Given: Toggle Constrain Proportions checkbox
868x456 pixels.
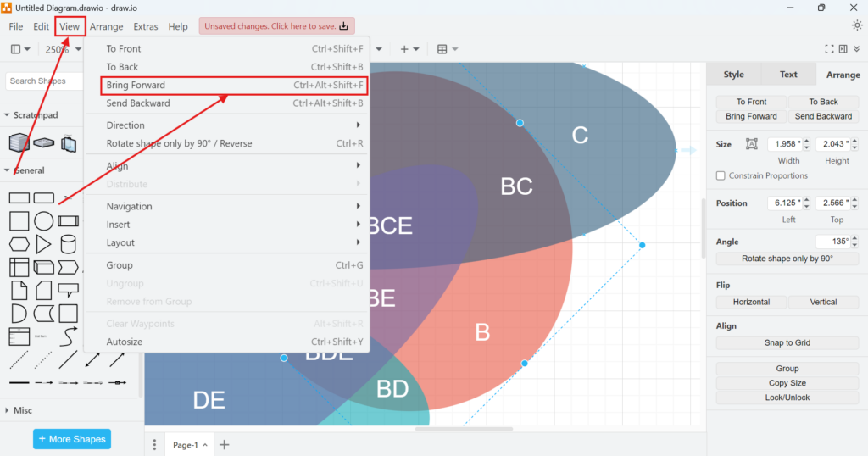Looking at the screenshot, I should pyautogui.click(x=721, y=175).
